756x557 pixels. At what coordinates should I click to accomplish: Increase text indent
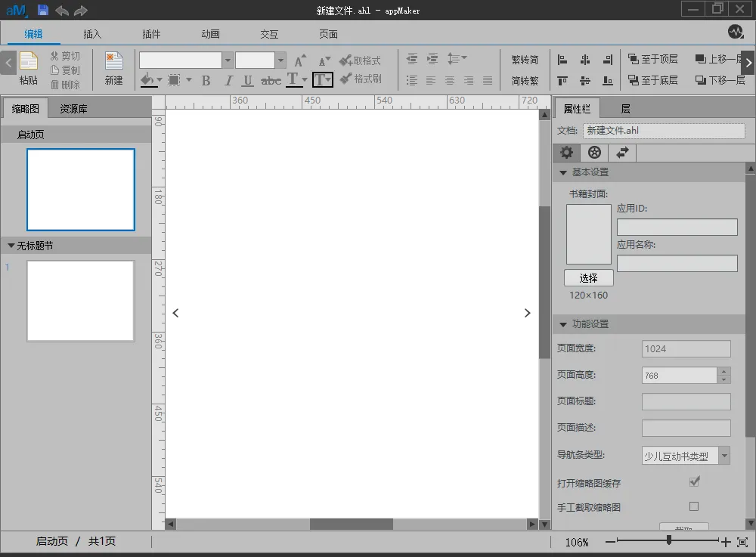(x=432, y=59)
